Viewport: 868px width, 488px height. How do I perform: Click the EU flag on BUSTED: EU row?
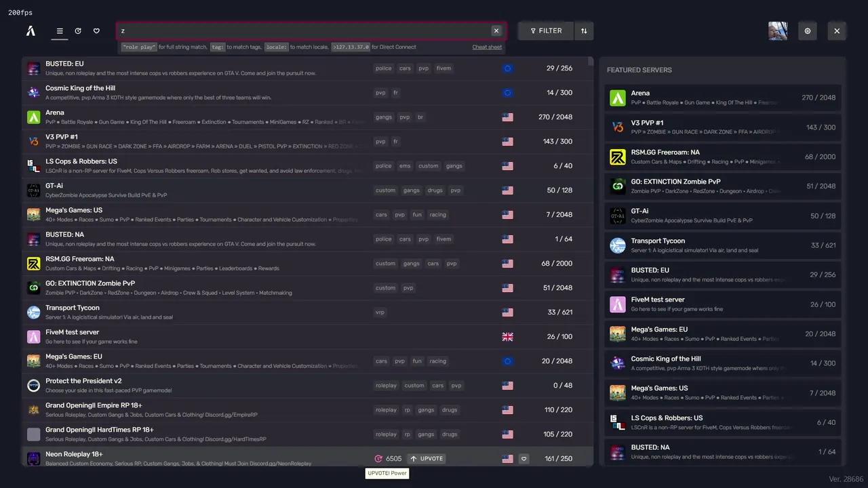[x=507, y=68]
